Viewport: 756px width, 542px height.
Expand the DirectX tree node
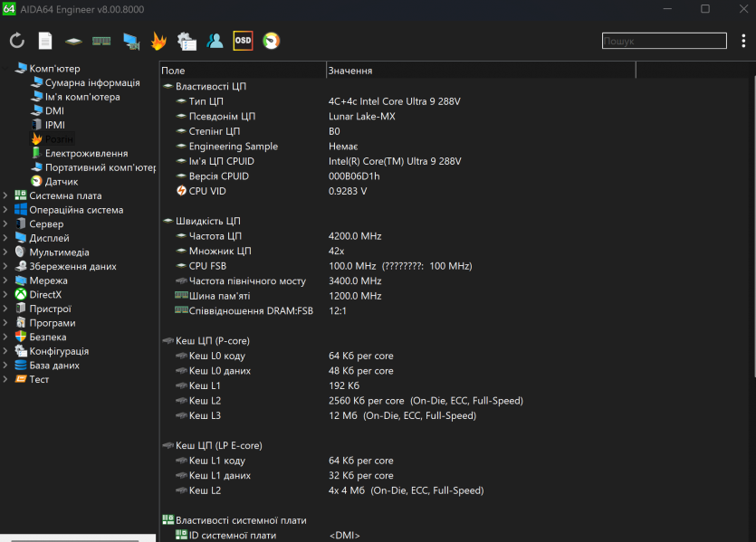[6, 294]
